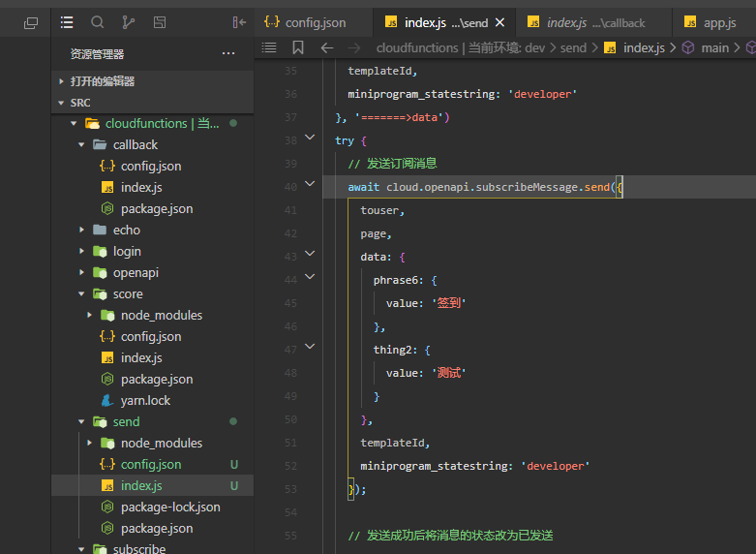
Task: Open config.json in the callback folder
Action: (x=152, y=166)
